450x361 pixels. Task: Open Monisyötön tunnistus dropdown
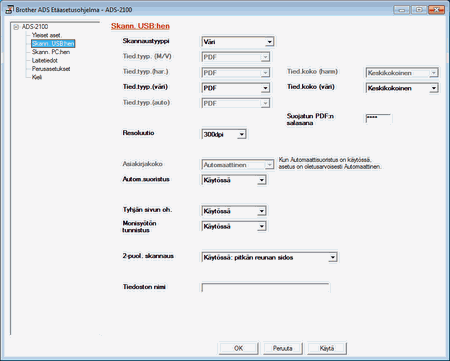click(x=234, y=226)
